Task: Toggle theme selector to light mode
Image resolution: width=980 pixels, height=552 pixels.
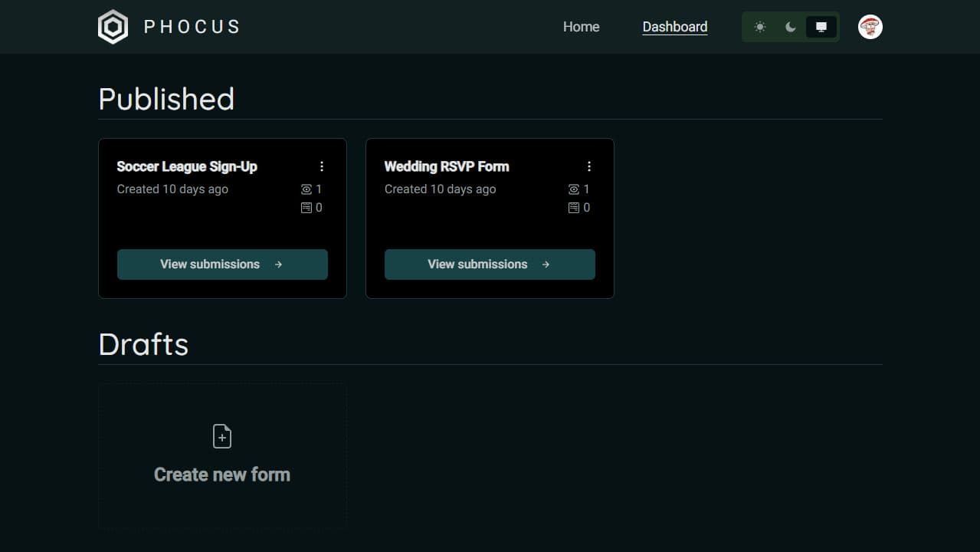Action: (x=759, y=27)
